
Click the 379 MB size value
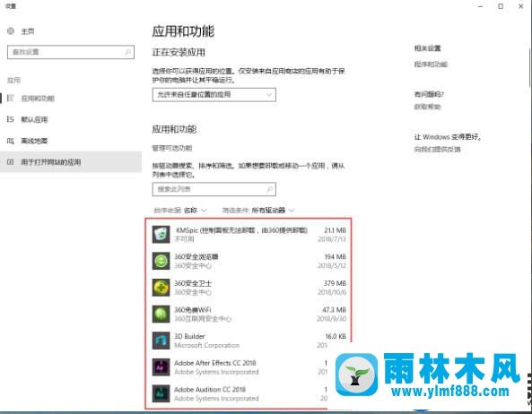(335, 283)
